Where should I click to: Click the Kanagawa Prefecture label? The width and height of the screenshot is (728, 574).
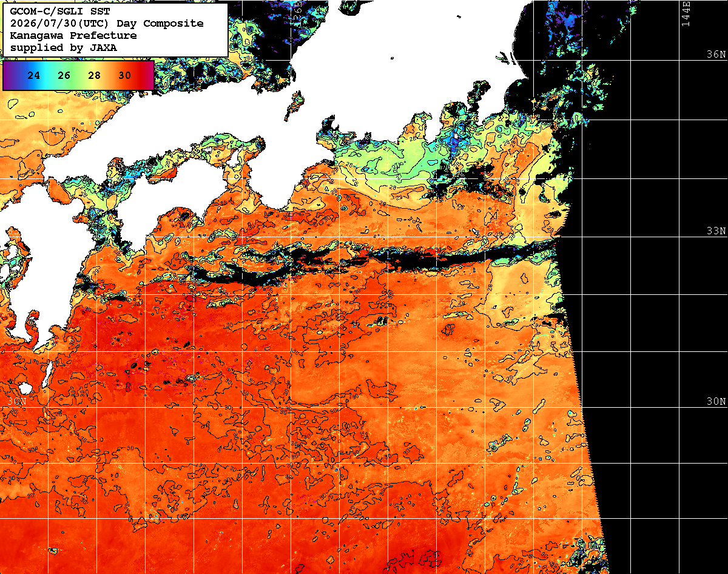73,35
